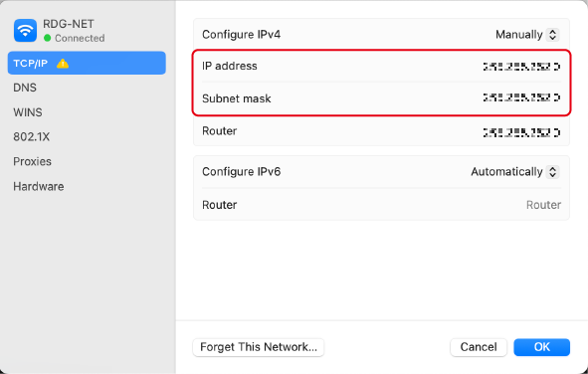The image size is (588, 374).
Task: Click the Automatically stepper arrows
Action: [552, 172]
